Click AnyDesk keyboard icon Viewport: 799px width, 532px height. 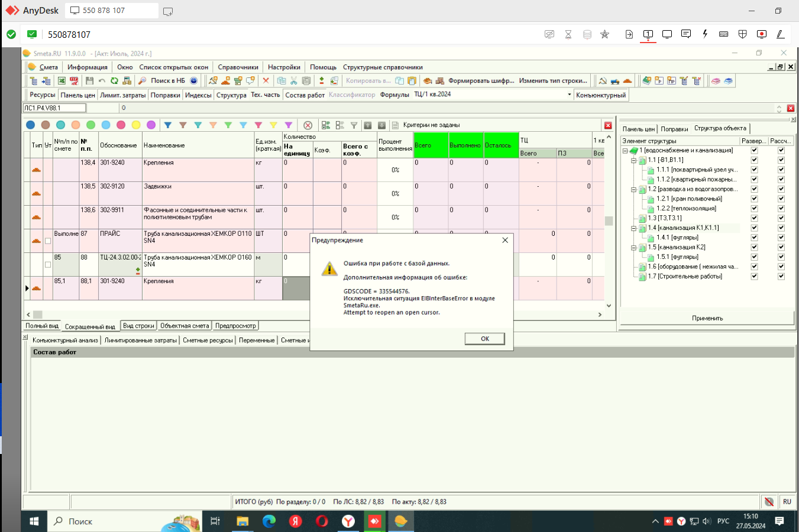click(723, 34)
